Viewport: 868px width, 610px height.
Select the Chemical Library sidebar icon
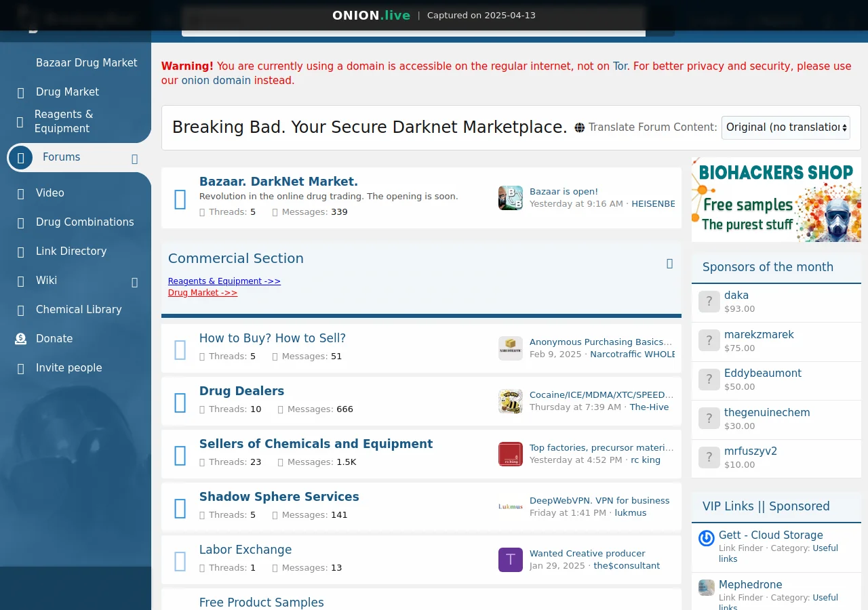tap(21, 310)
